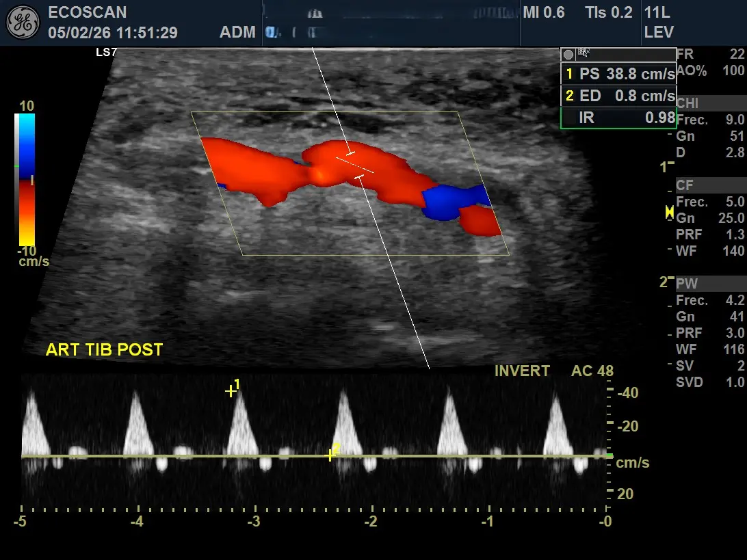Click the INVERT label above the spectrum
This screenshot has height=560, width=747.
coord(522,371)
